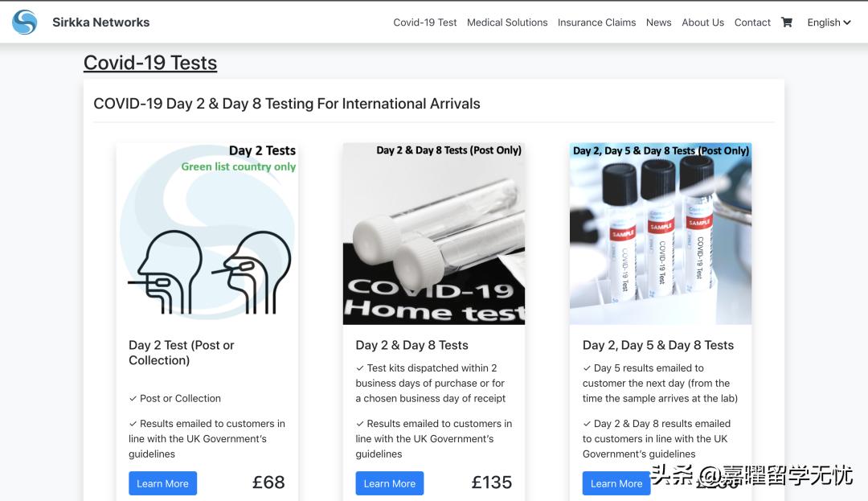Open Day 2, Day 5 & Day 8 Tests title
This screenshot has width=868, height=501.
tap(658, 345)
